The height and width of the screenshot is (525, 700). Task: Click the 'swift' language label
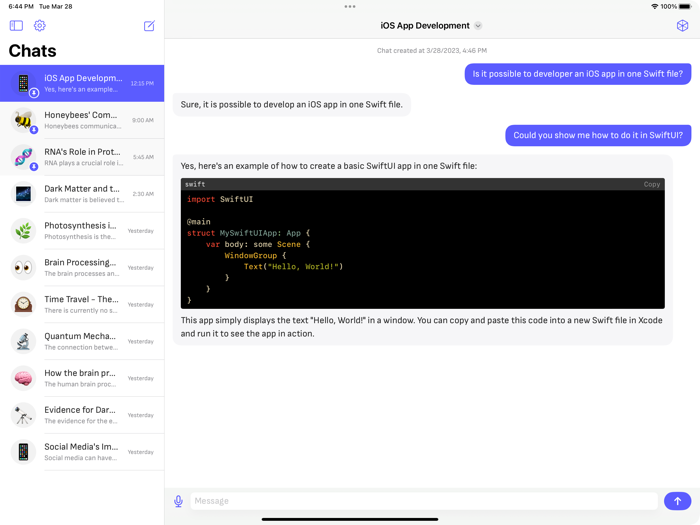195,184
